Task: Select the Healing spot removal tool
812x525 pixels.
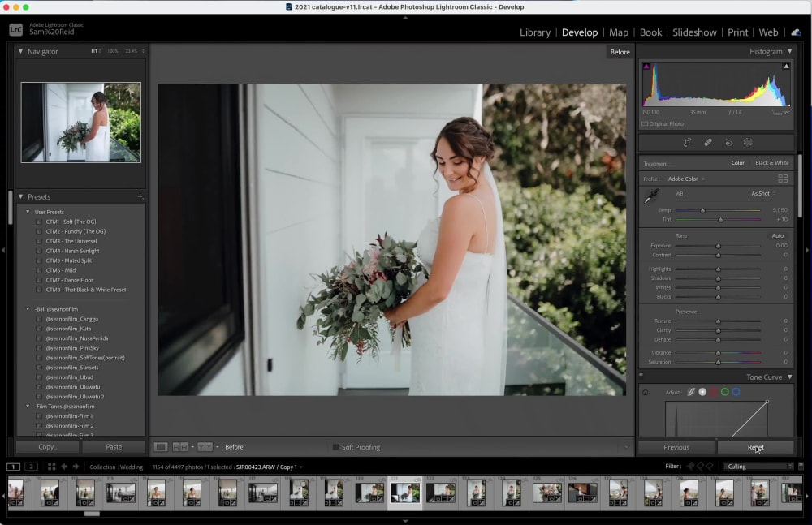Action: click(707, 142)
